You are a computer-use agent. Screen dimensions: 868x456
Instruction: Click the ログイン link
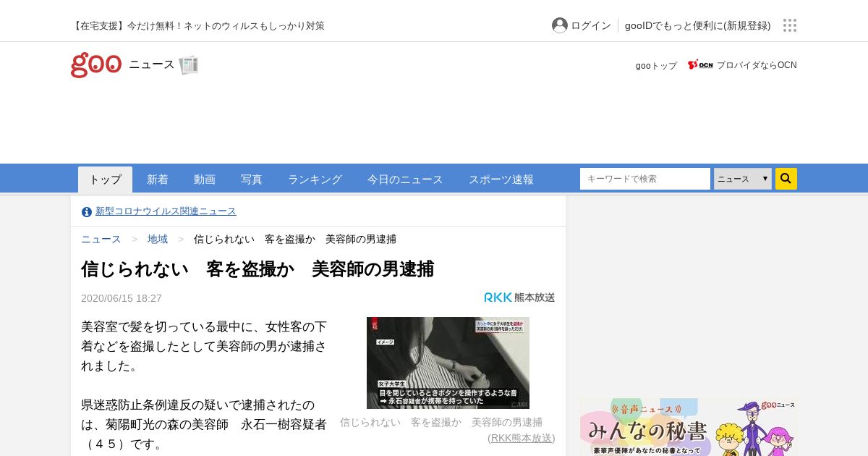coord(591,25)
